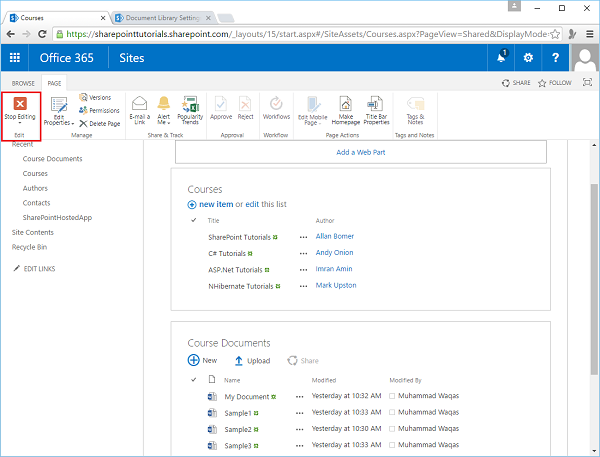Check the Modified By box for Sample1

393,413
